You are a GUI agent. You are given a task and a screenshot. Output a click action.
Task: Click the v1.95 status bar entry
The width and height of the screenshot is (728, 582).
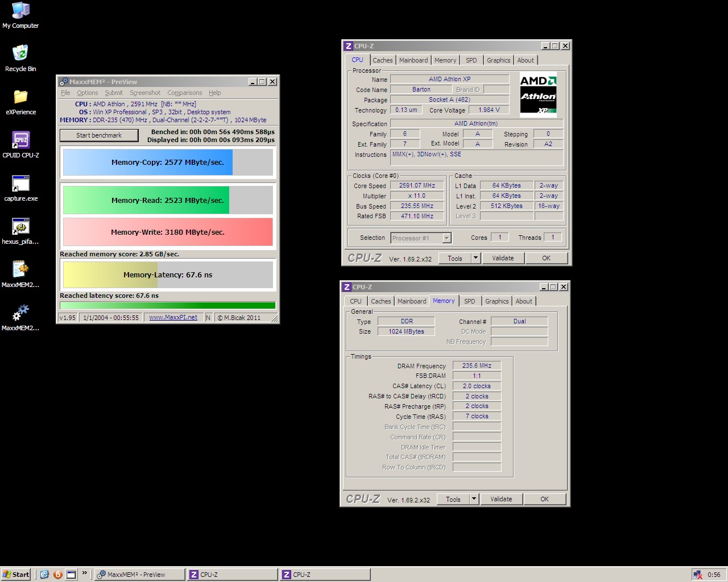pyautogui.click(x=67, y=318)
